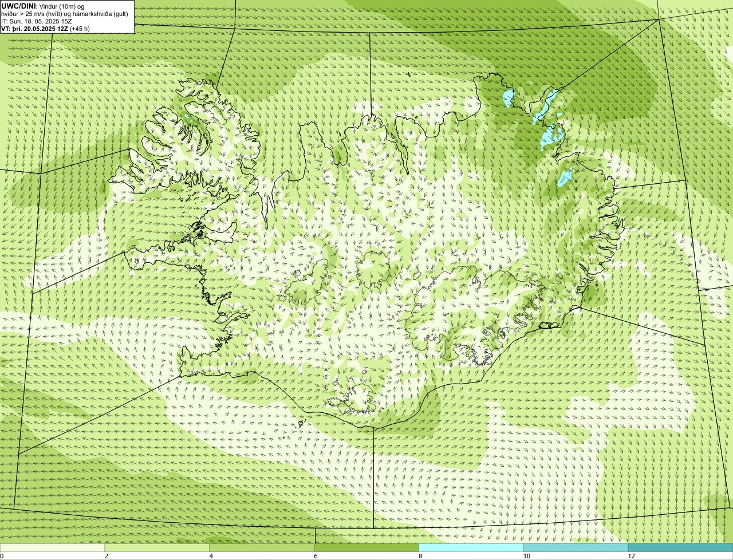Click the '10' label on the colour scale

[526, 556]
